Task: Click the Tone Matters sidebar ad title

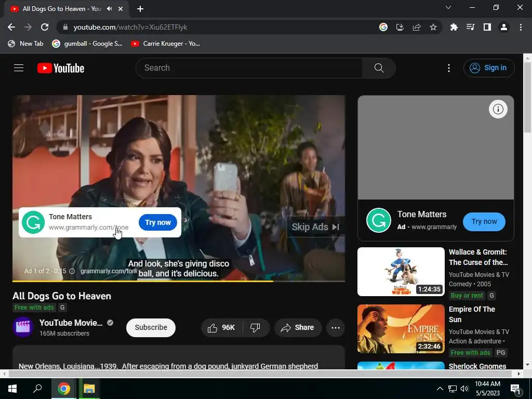Action: 422,214
